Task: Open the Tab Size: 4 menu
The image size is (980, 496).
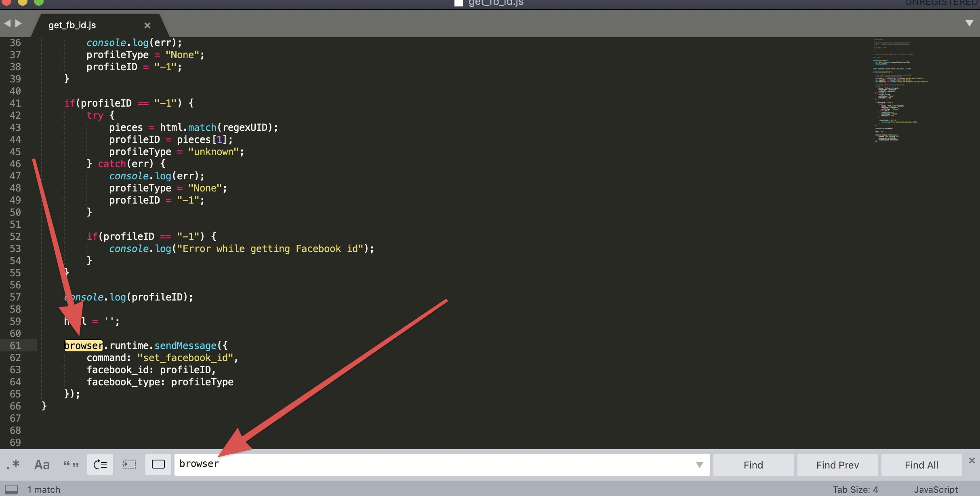Action: coord(855,490)
